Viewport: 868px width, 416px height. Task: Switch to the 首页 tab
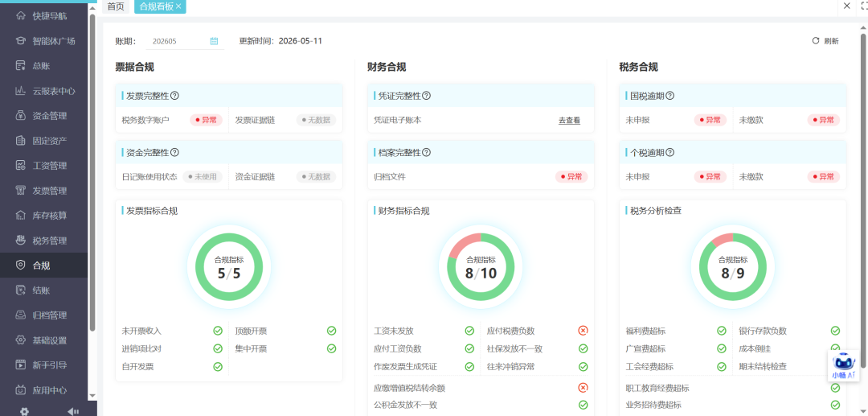[x=116, y=6]
